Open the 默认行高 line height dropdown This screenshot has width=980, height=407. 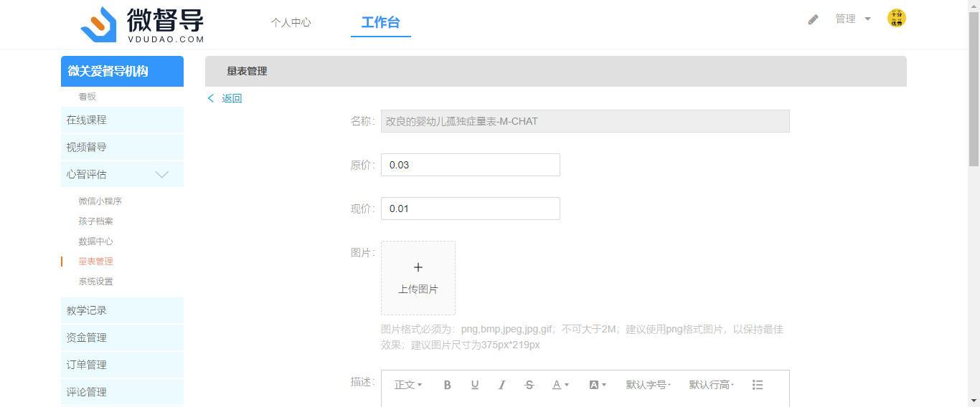[x=711, y=385]
